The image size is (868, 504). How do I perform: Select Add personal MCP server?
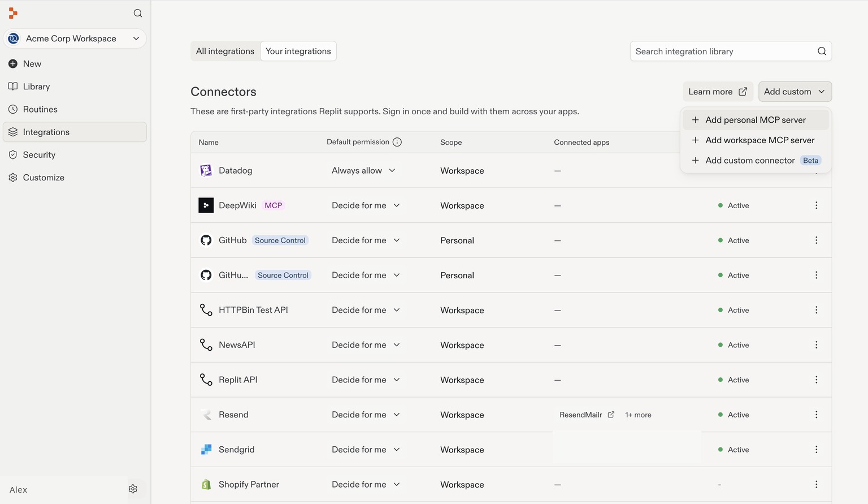point(756,120)
